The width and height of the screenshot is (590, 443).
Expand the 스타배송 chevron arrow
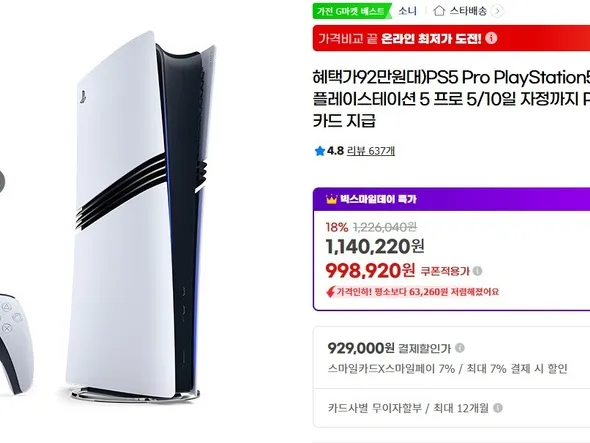coord(497,11)
